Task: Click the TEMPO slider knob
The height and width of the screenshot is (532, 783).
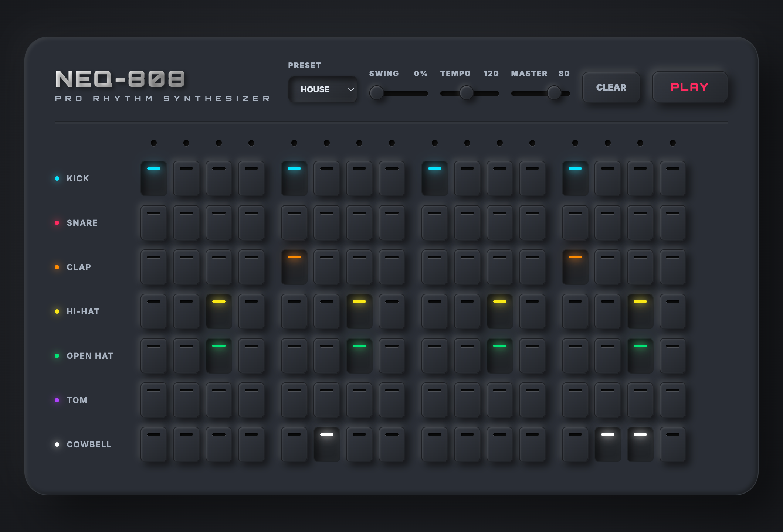Action: click(467, 93)
